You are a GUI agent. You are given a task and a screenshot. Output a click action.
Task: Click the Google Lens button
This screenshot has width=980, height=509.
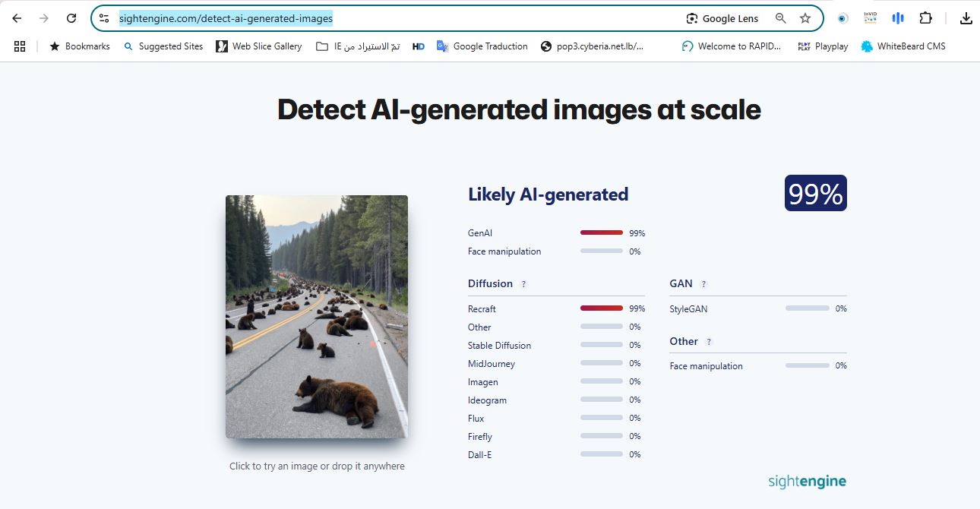722,18
